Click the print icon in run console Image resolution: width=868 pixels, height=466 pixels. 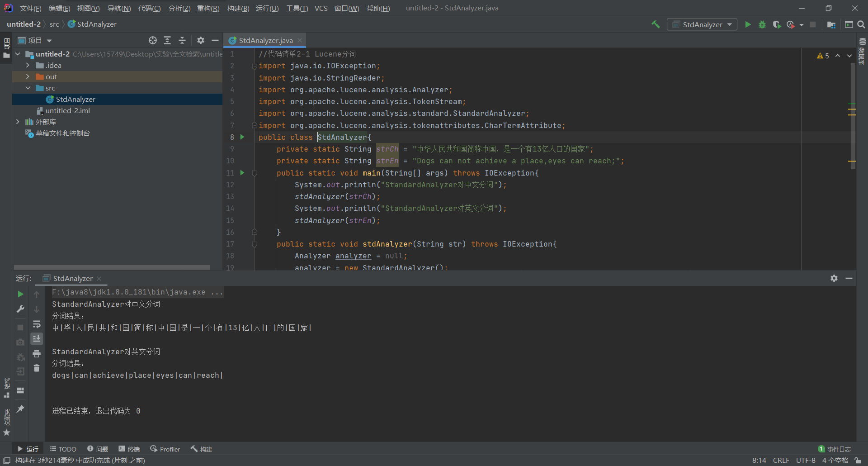[x=37, y=353]
